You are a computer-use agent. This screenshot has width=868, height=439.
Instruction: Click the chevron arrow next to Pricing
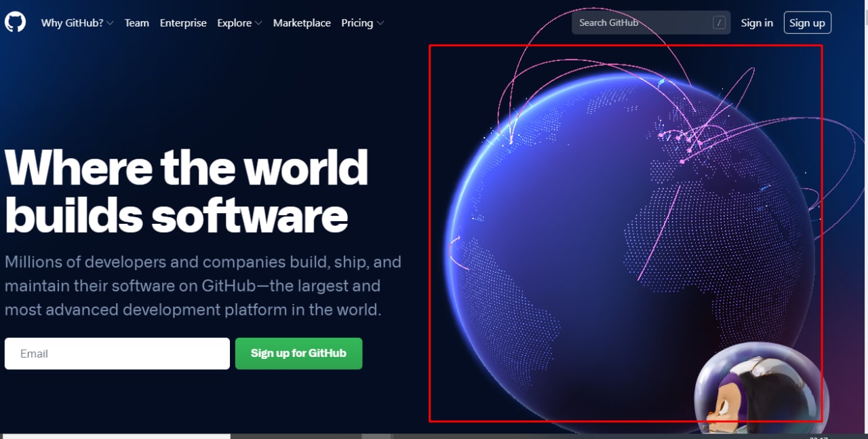click(x=380, y=23)
